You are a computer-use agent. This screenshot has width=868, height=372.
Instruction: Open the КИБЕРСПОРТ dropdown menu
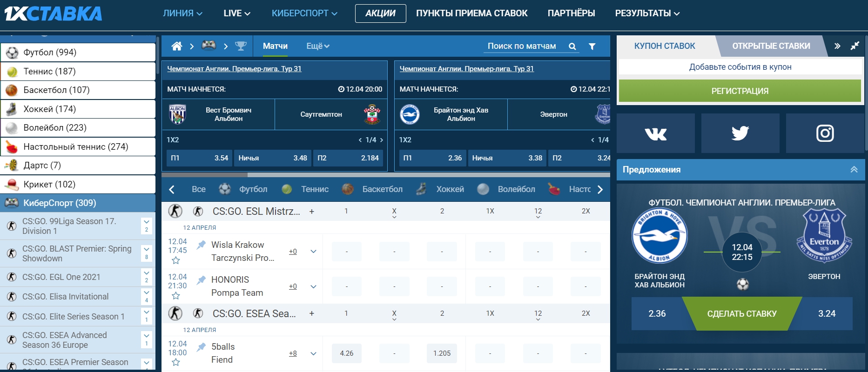point(304,13)
